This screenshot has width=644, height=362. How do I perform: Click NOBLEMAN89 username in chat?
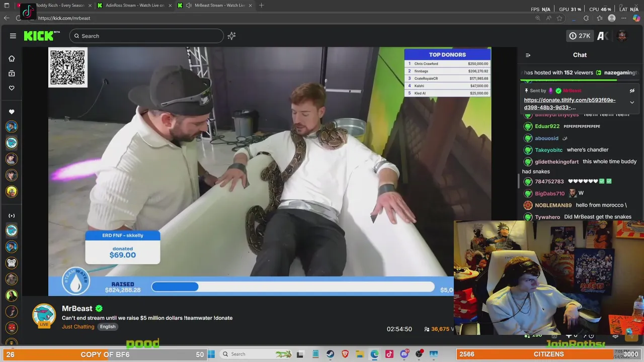pos(553,205)
